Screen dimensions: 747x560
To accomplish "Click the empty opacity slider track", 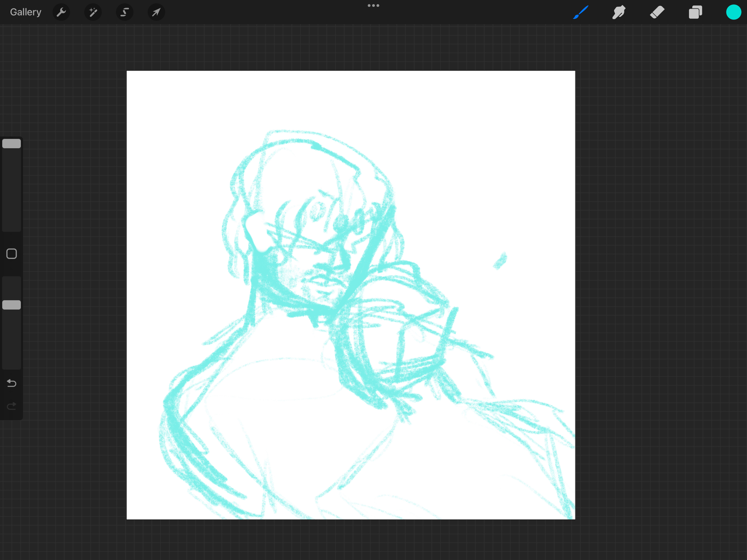I will point(12,340).
